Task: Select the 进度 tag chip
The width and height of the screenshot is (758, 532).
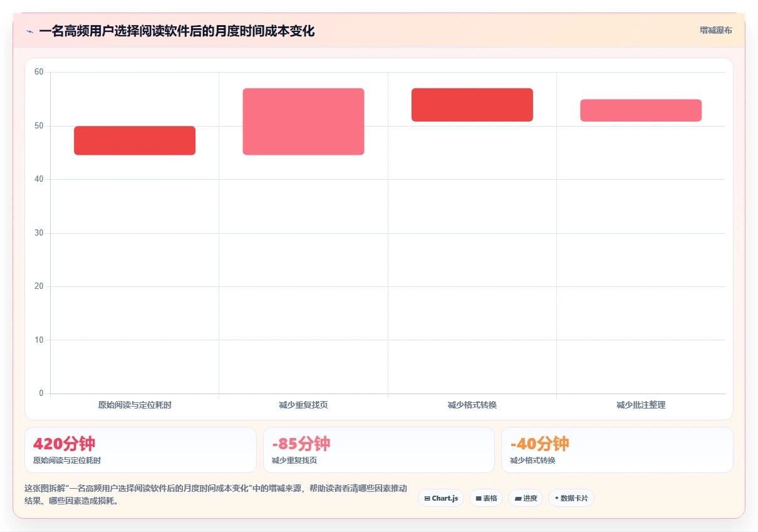Action: [x=526, y=498]
